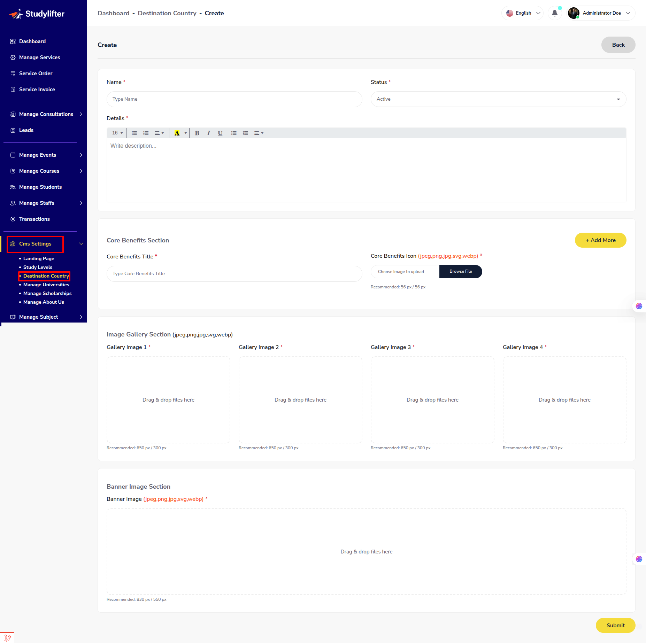Image resolution: width=646 pixels, height=644 pixels.
Task: Focus the Type Name input field
Action: (x=234, y=99)
